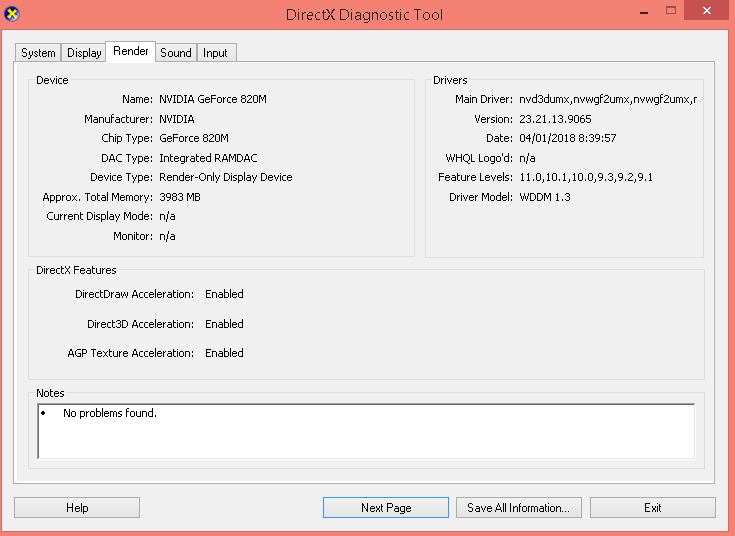Minimize the DirectX Diagnostic Tool window
This screenshot has width=735, height=536.
pyautogui.click(x=644, y=11)
